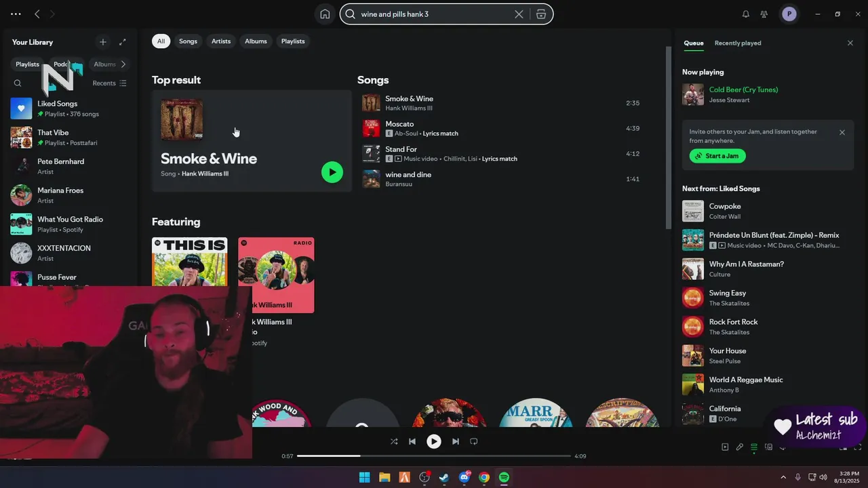Viewport: 868px width, 488px height.
Task: Open Cold Beer (Cry Tunes) now playing track
Action: 743,89
